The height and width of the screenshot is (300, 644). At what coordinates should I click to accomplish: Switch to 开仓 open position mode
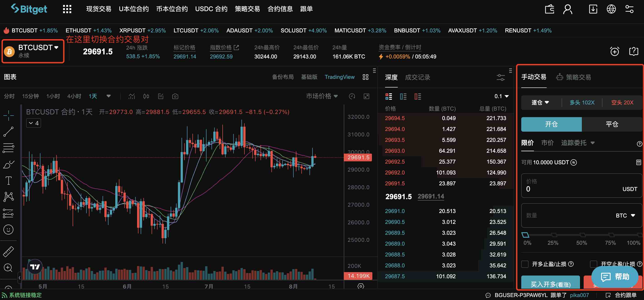click(x=551, y=124)
